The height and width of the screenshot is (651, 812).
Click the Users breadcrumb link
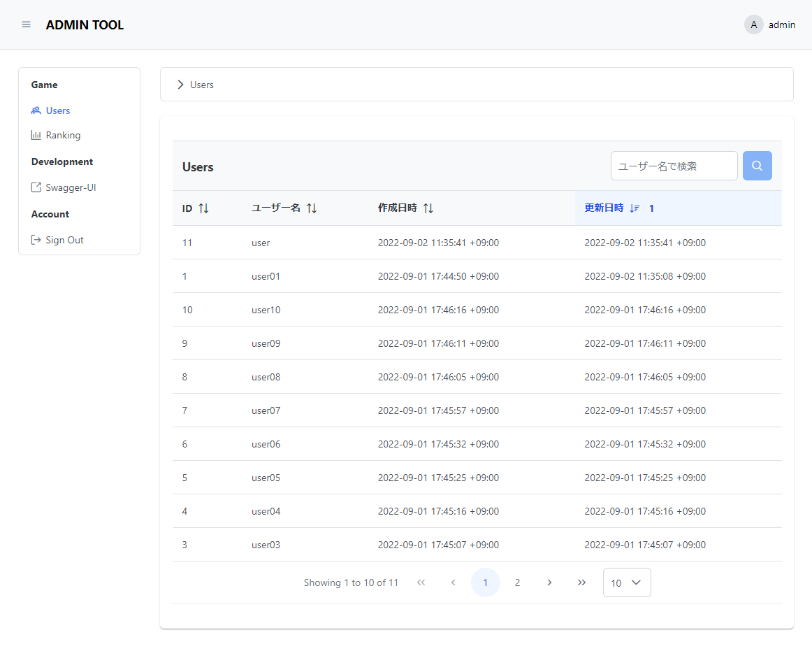click(202, 85)
